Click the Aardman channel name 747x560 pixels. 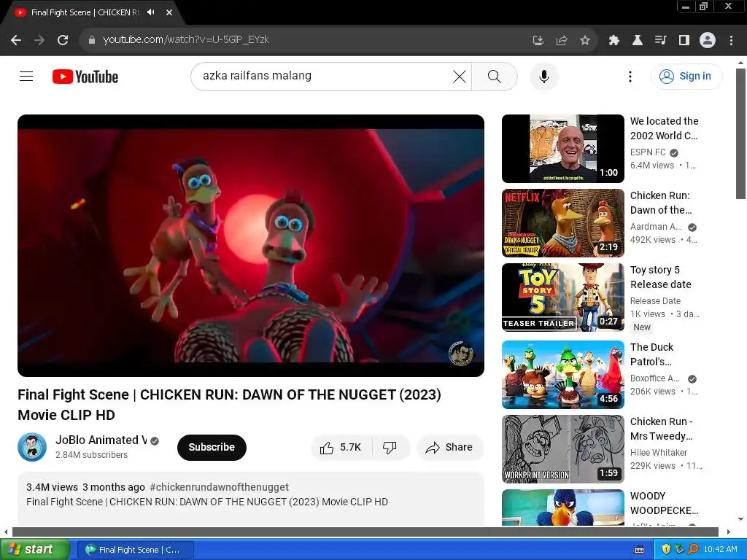pyautogui.click(x=656, y=227)
